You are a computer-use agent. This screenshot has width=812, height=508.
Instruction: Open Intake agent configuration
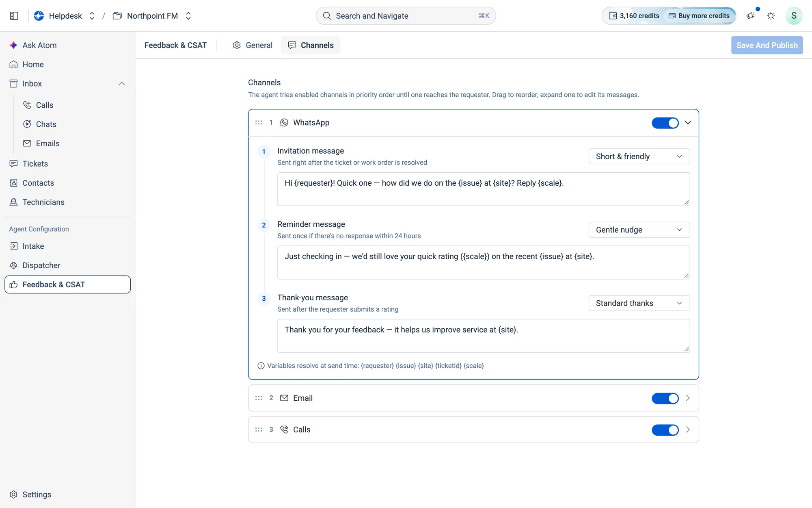tap(67, 246)
